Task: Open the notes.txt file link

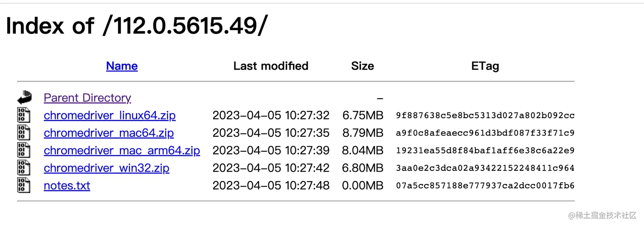Action: 67,185
